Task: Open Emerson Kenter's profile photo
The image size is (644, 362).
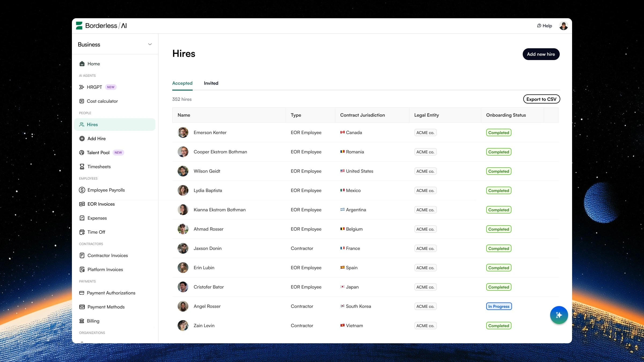Action: pos(183,132)
